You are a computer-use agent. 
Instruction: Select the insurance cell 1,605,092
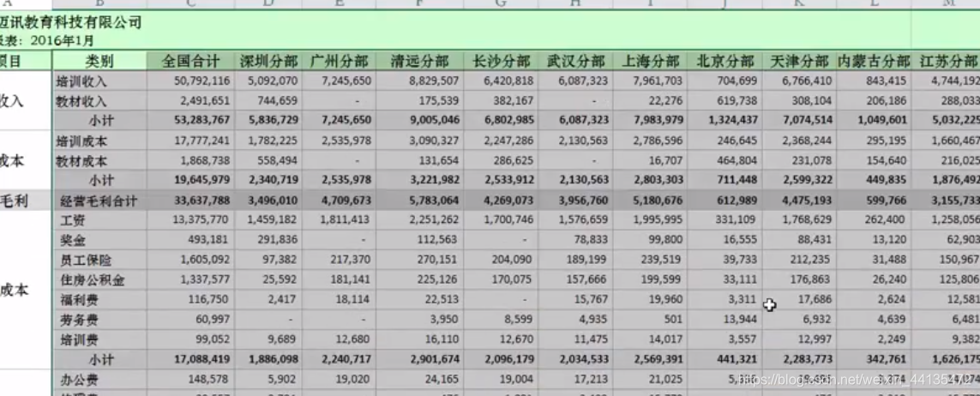pos(190,261)
